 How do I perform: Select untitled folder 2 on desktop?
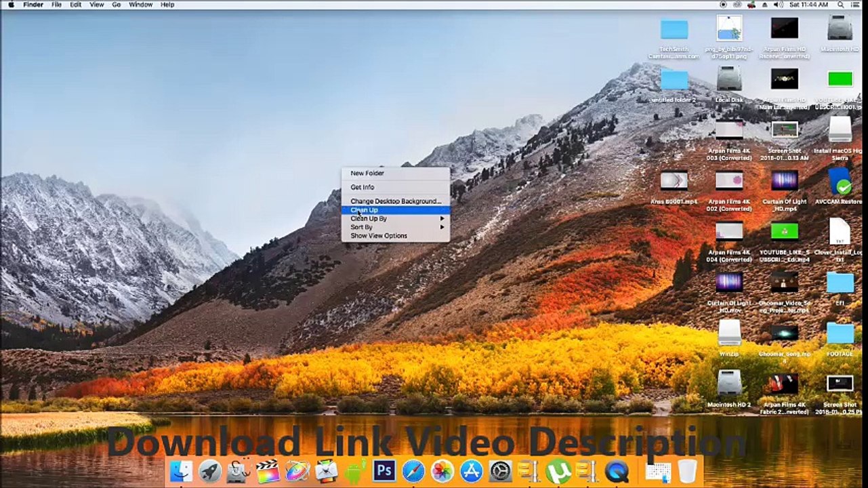click(674, 79)
